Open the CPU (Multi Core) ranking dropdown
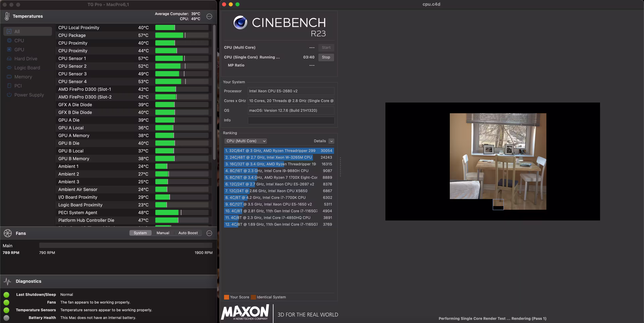This screenshot has height=323, width=644. click(246, 141)
